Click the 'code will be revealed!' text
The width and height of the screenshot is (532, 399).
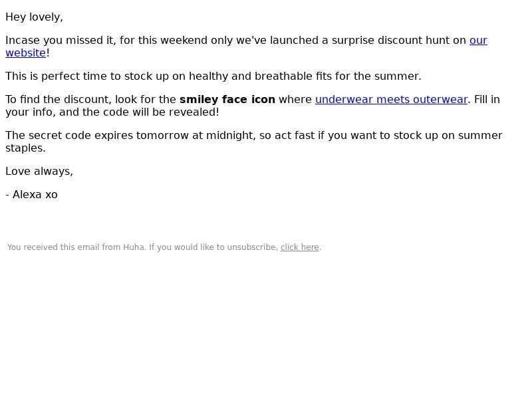pos(161,112)
